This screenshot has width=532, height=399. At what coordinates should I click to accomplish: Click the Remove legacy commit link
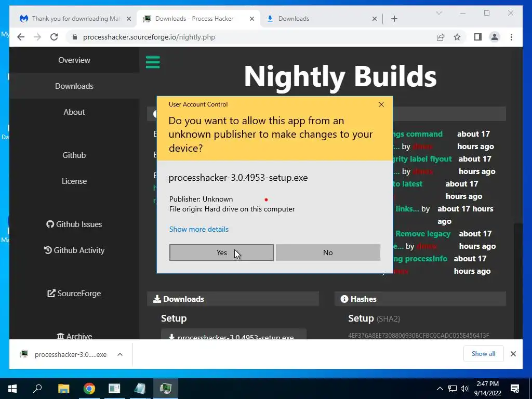(x=423, y=234)
